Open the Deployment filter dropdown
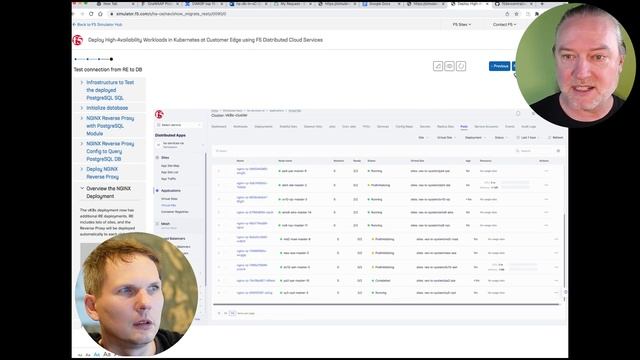This screenshot has height=360, width=640. [x=475, y=138]
